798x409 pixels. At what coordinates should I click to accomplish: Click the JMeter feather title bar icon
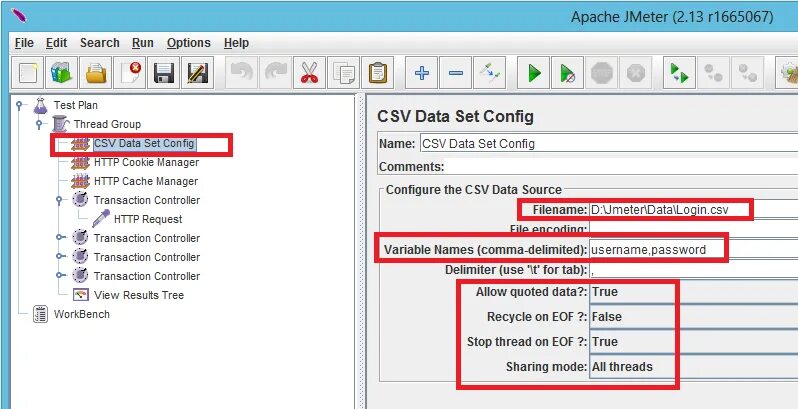coord(18,16)
